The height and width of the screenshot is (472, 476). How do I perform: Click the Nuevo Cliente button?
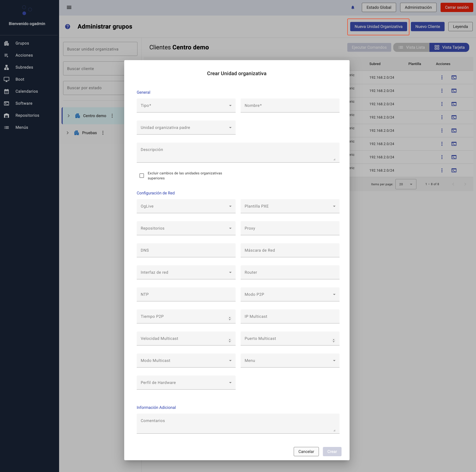(x=427, y=27)
